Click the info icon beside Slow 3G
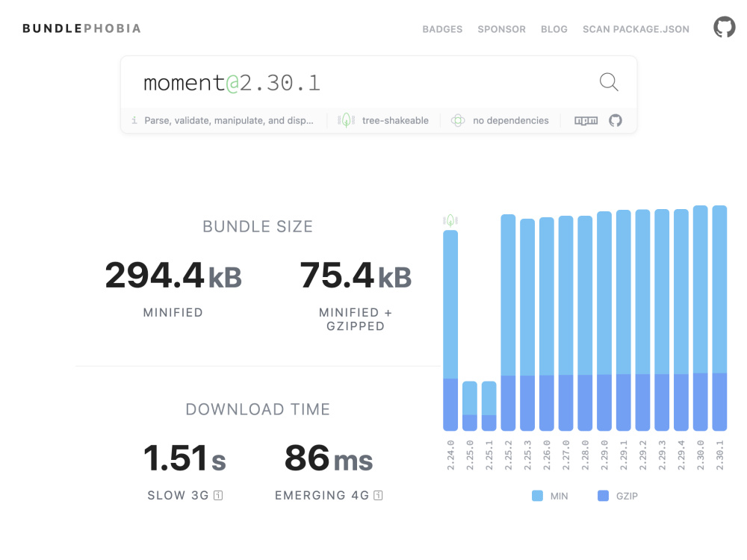Image resolution: width=747 pixels, height=560 pixels. 218,495
